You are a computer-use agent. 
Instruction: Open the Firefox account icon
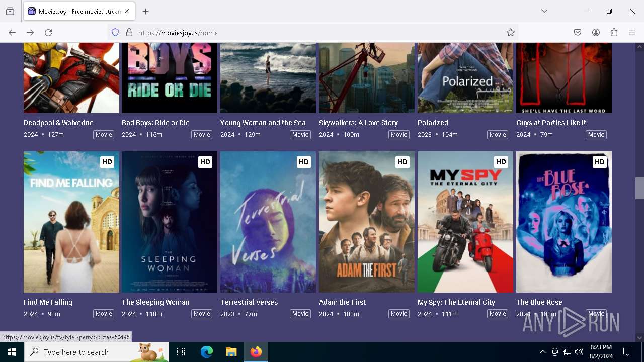tap(596, 33)
